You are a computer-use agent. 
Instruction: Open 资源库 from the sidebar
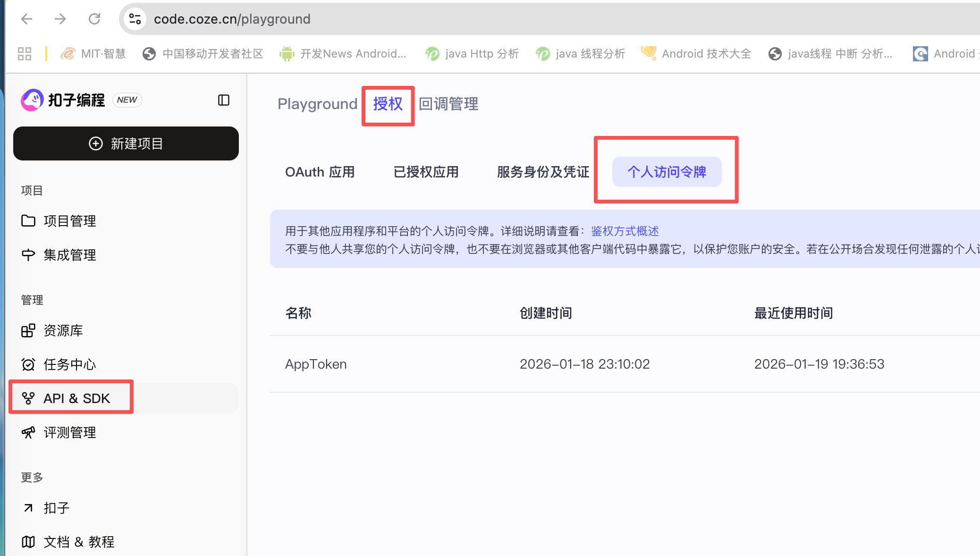(63, 330)
